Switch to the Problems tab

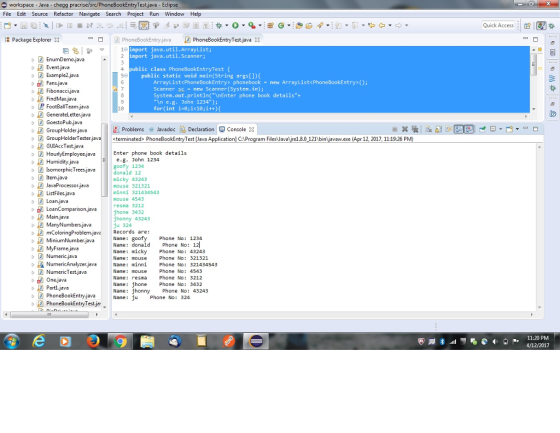click(x=129, y=129)
